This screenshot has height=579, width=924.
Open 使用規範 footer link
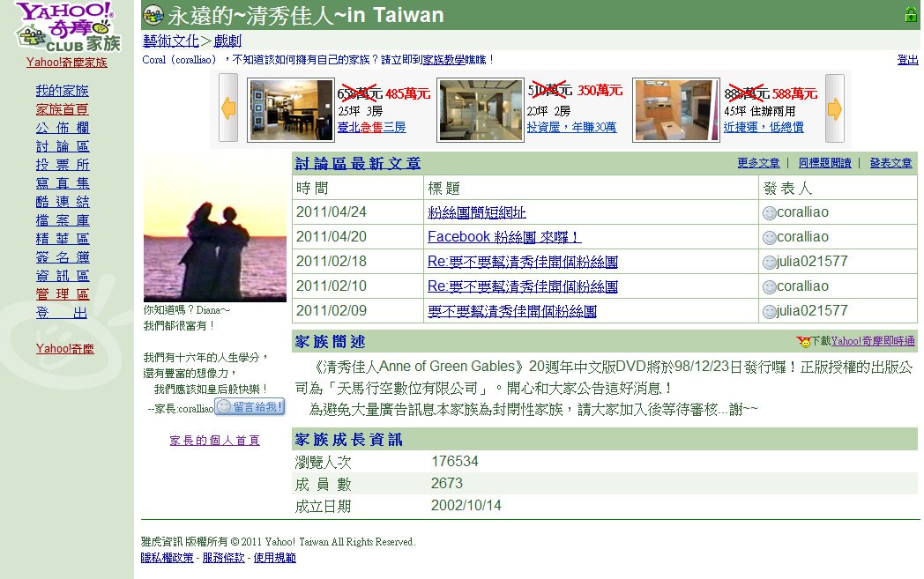[x=274, y=558]
